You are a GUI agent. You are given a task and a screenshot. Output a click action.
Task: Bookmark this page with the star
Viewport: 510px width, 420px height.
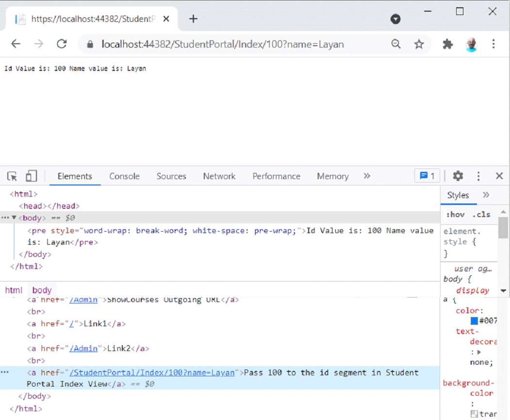[x=419, y=44]
